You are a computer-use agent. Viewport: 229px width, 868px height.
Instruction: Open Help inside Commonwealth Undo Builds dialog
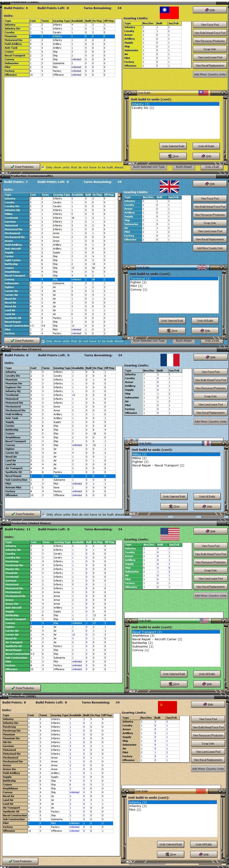pos(205,331)
